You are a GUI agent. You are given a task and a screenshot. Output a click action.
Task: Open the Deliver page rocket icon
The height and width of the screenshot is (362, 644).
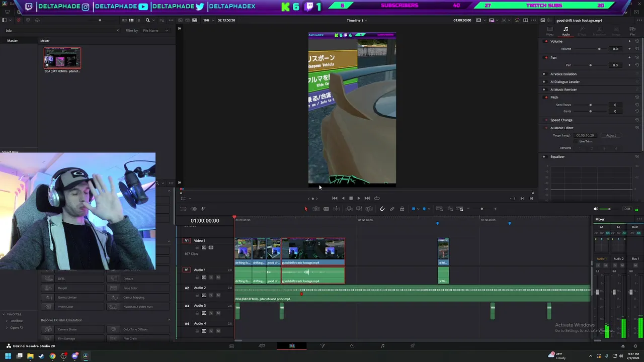(413, 346)
